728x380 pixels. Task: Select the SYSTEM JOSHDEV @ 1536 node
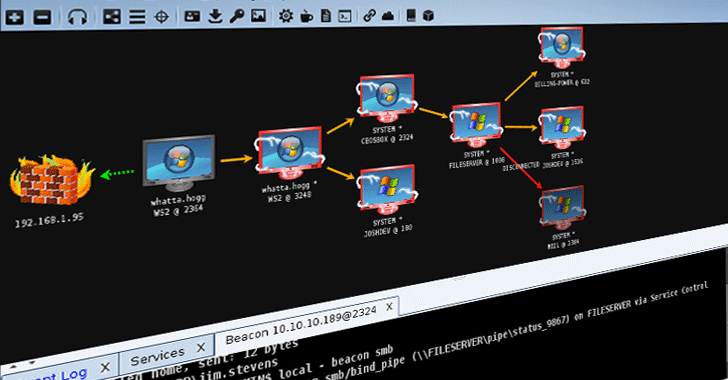[562, 128]
